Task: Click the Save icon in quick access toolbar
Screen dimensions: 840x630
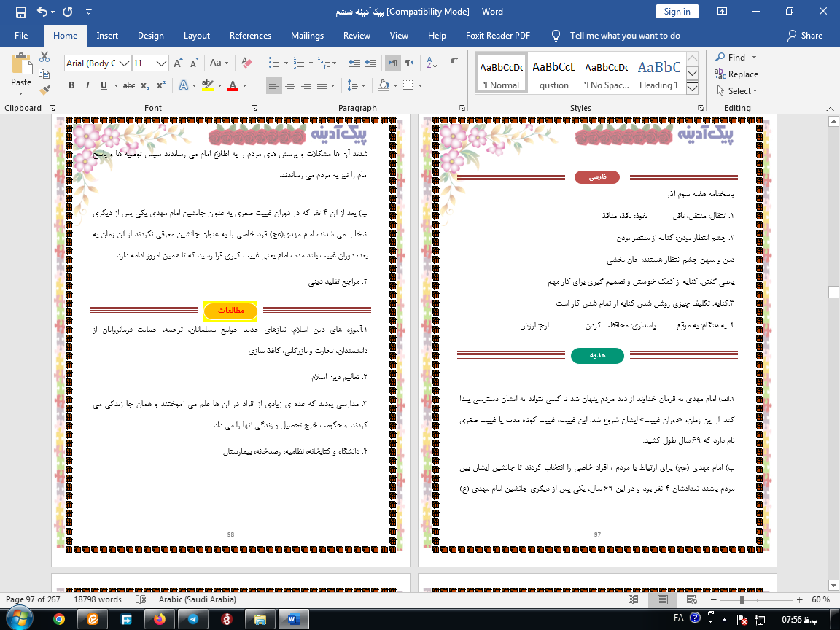Action: pos(20,12)
